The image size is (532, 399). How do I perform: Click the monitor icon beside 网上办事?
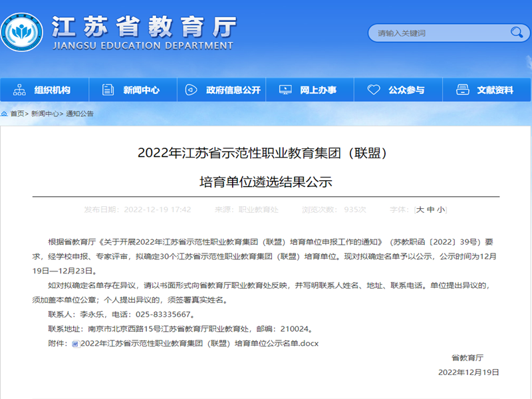287,88
